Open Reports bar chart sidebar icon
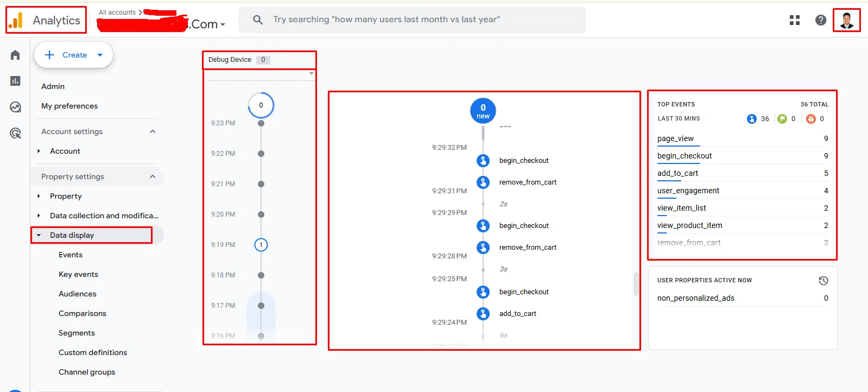868x392 pixels. pyautogui.click(x=15, y=81)
